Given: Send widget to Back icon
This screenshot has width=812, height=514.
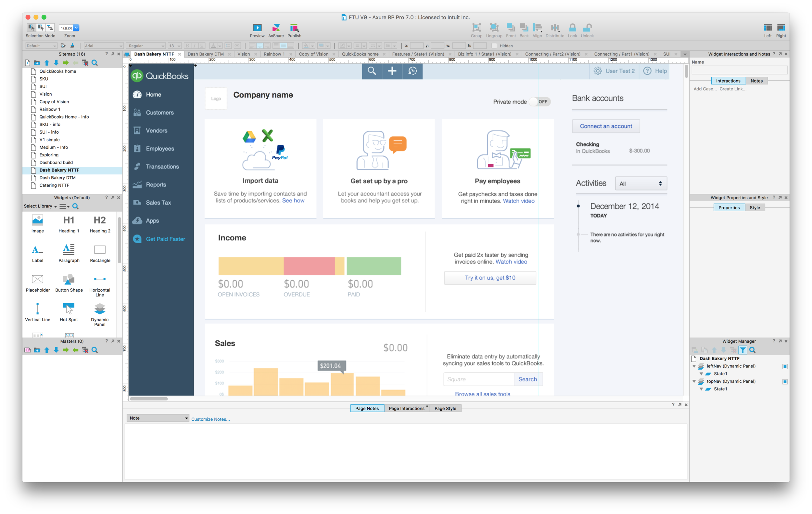Looking at the screenshot, I should click(x=524, y=27).
